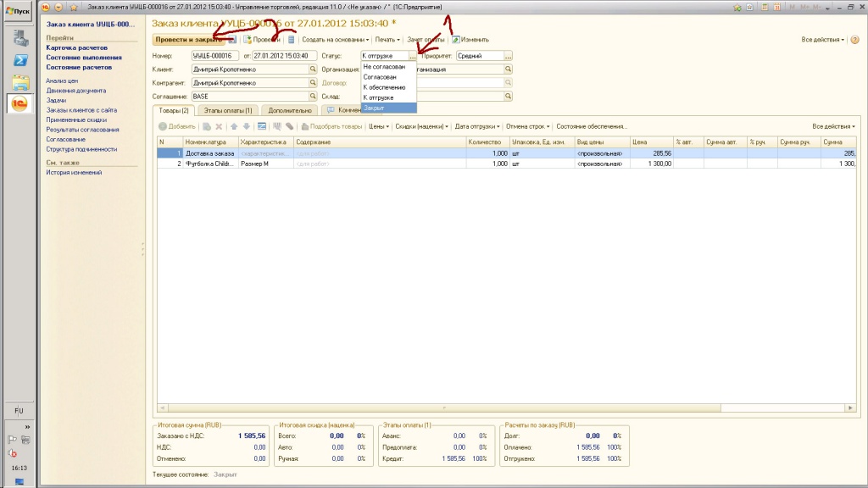The width and height of the screenshot is (868, 488).
Task: Select status Согласован from list
Action: click(x=388, y=77)
